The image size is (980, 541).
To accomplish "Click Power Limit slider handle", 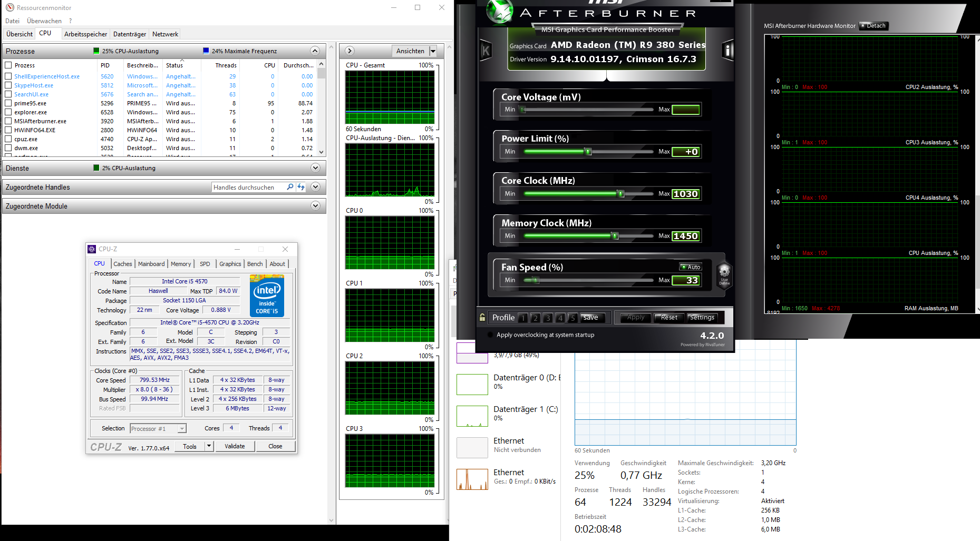I will pos(588,152).
